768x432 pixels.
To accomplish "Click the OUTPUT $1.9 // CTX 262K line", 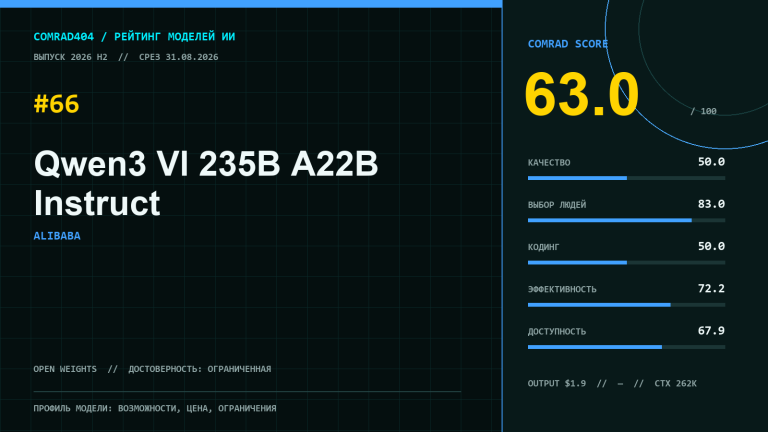I will [x=612, y=383].
